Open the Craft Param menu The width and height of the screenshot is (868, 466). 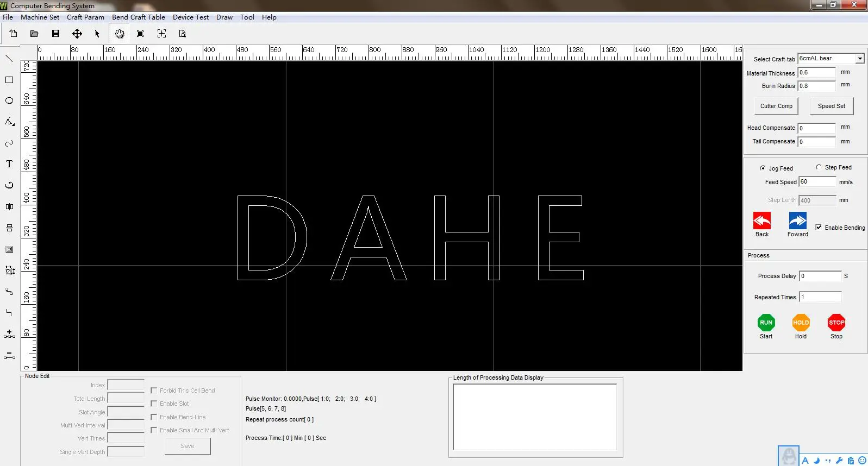(x=85, y=17)
